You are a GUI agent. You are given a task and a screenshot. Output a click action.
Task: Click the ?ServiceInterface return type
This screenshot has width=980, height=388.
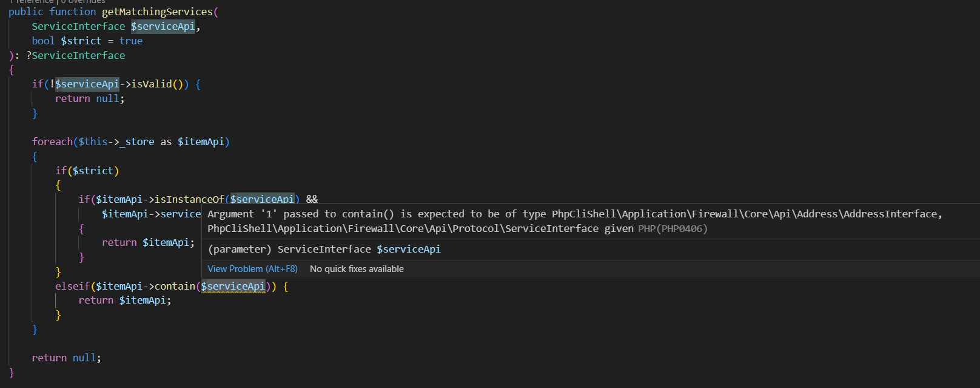(x=76, y=55)
